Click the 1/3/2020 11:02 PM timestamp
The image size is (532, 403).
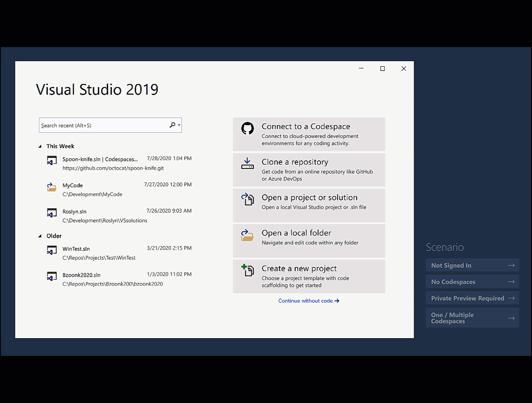[169, 274]
